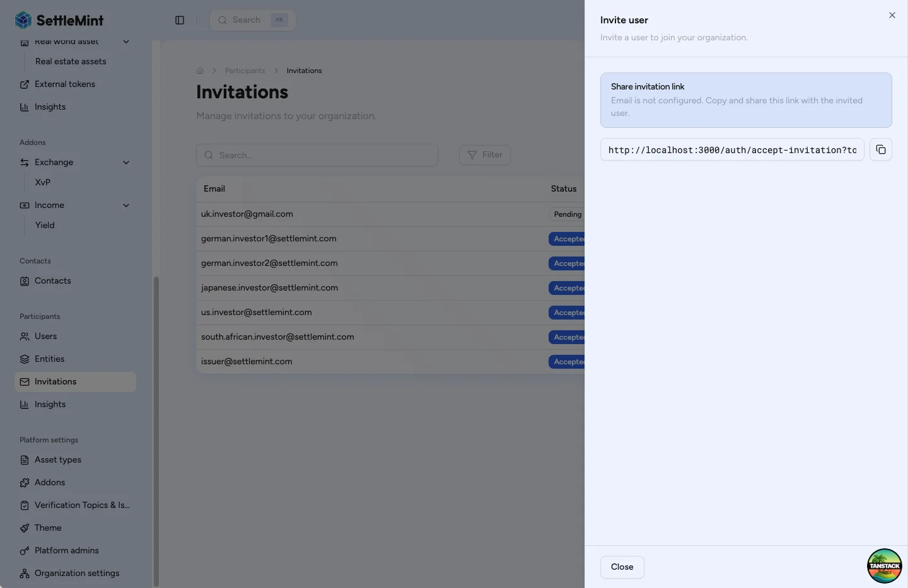Click the Theme paintbrush icon
The height and width of the screenshot is (588, 908).
point(24,527)
